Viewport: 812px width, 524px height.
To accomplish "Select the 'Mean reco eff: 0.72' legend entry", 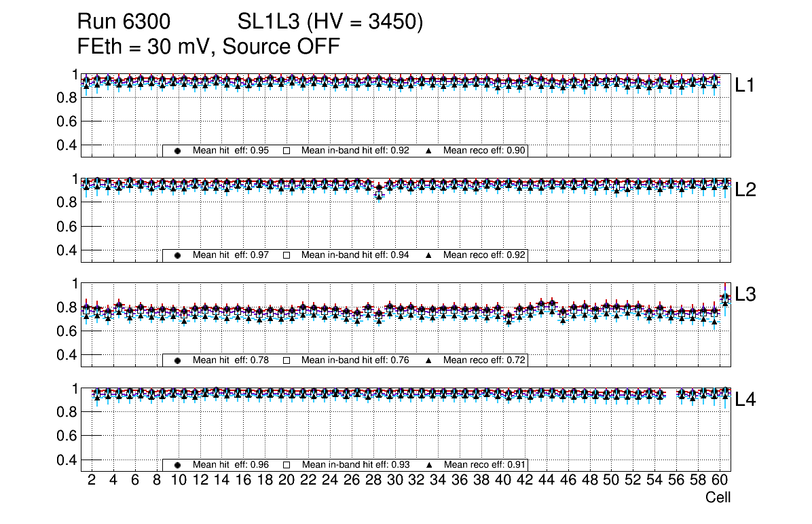I will [x=485, y=360].
